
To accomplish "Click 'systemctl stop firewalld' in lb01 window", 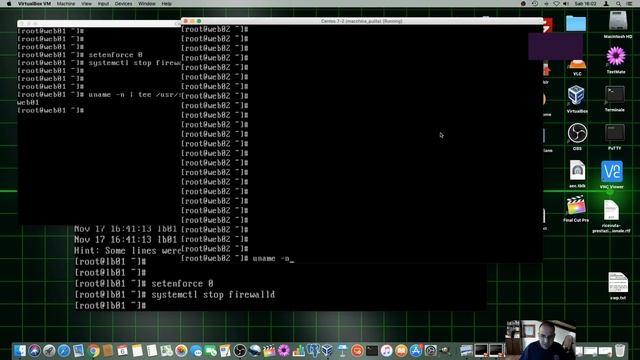I will 175,294.
